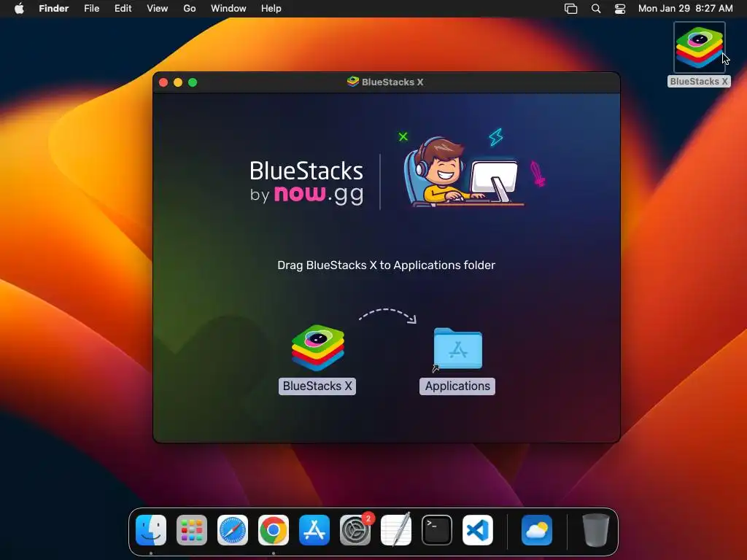Viewport: 747px width, 560px height.
Task: Open Launchpad from the Dock
Action: [x=192, y=530]
